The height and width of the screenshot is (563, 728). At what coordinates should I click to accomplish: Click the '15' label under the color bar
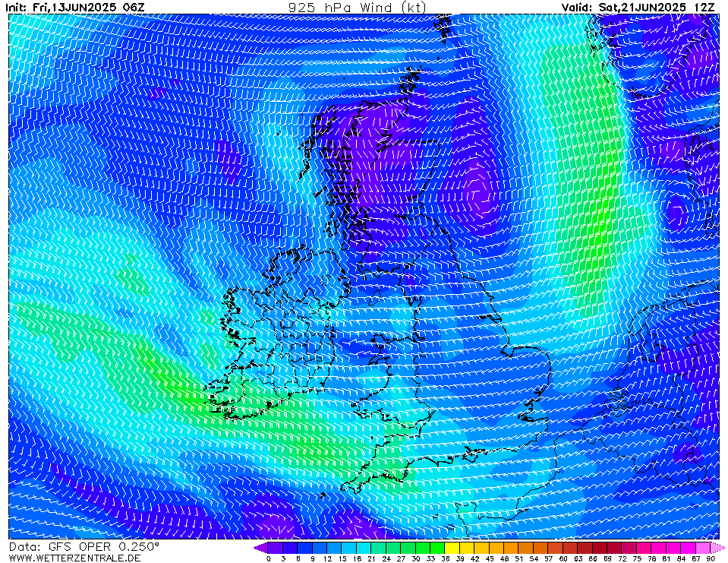click(x=342, y=558)
